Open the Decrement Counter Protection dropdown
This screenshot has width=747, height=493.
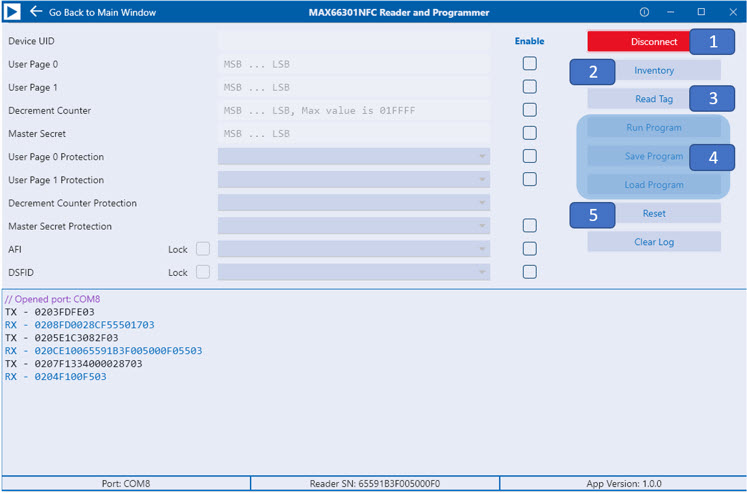[354, 203]
